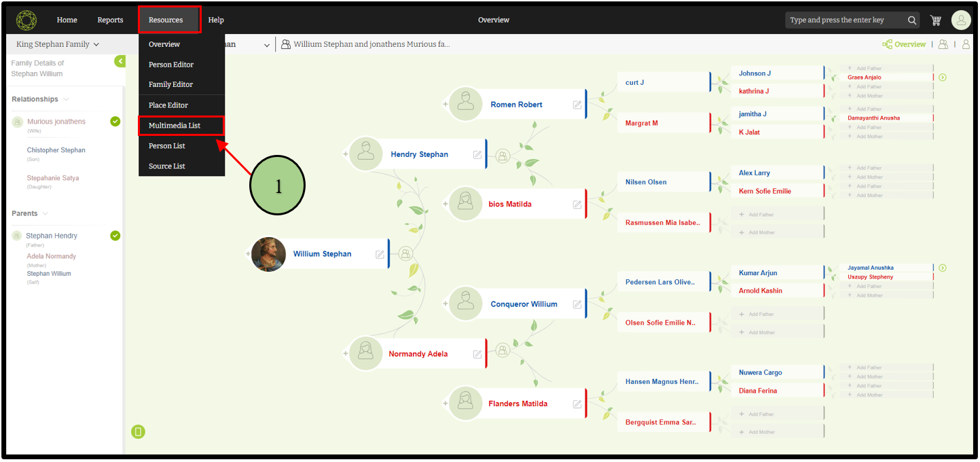
Task: Collapse the Relationships section
Action: tap(66, 100)
